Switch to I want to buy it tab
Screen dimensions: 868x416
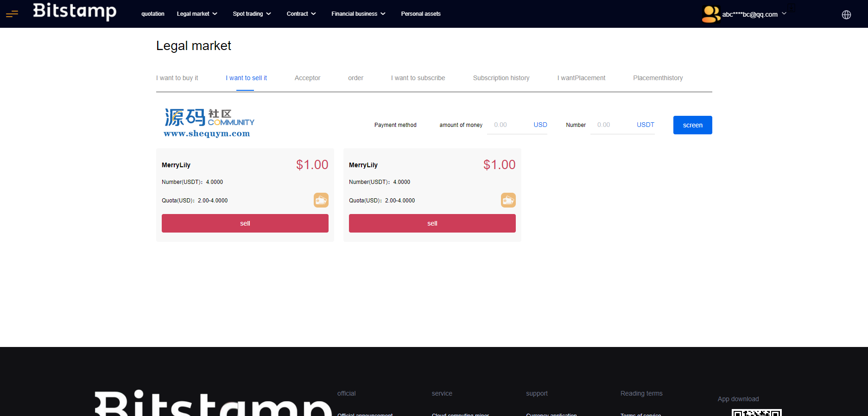(x=177, y=78)
